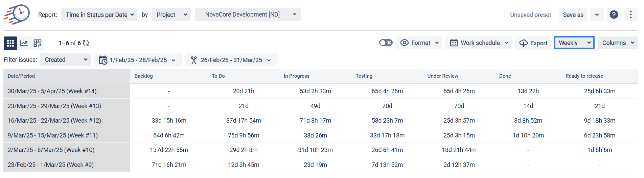Image resolution: width=644 pixels, height=178 pixels.
Task: Click the In Progress value 53d 2h 33m
Action: [x=316, y=91]
